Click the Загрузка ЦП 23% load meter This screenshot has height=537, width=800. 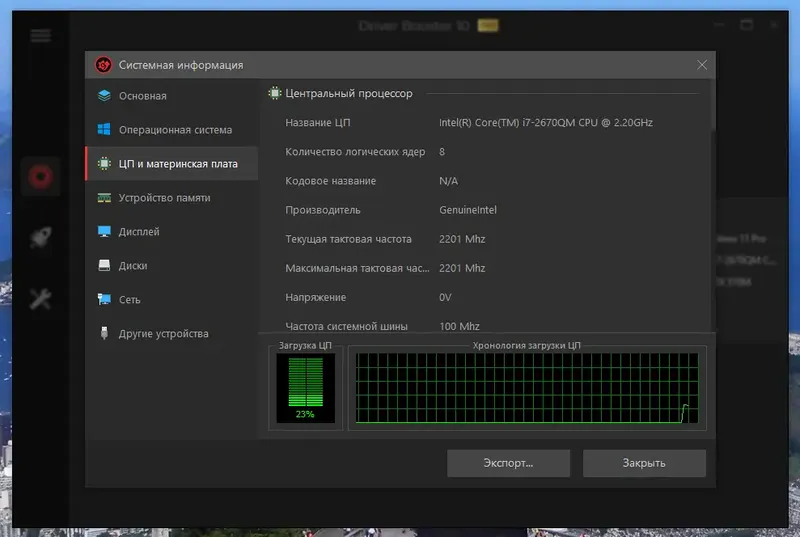306,388
